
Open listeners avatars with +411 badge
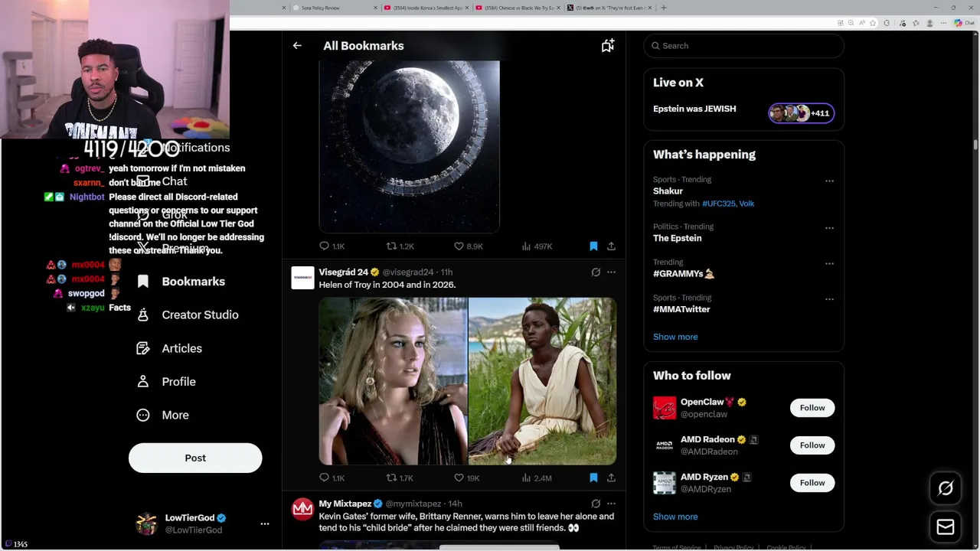[801, 113]
